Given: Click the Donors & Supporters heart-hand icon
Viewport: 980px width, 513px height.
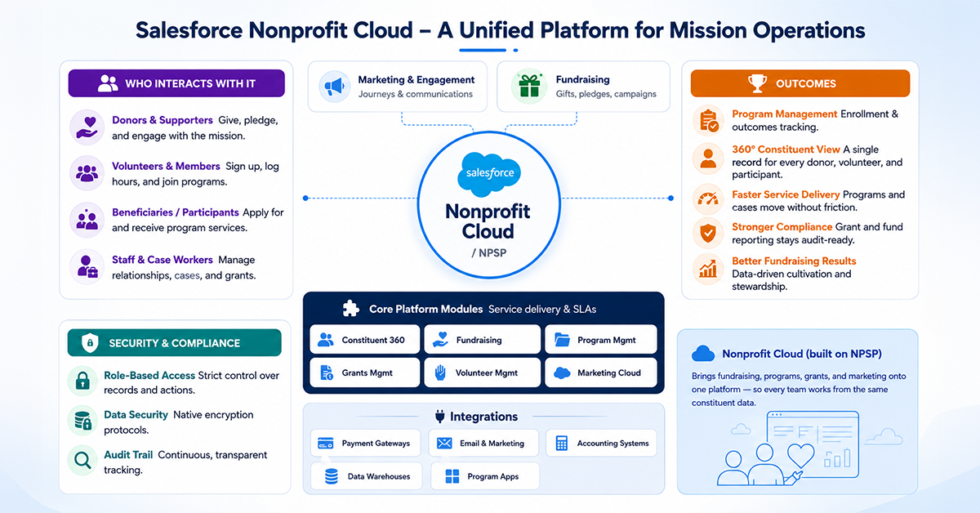Looking at the screenshot, I should click(x=87, y=127).
